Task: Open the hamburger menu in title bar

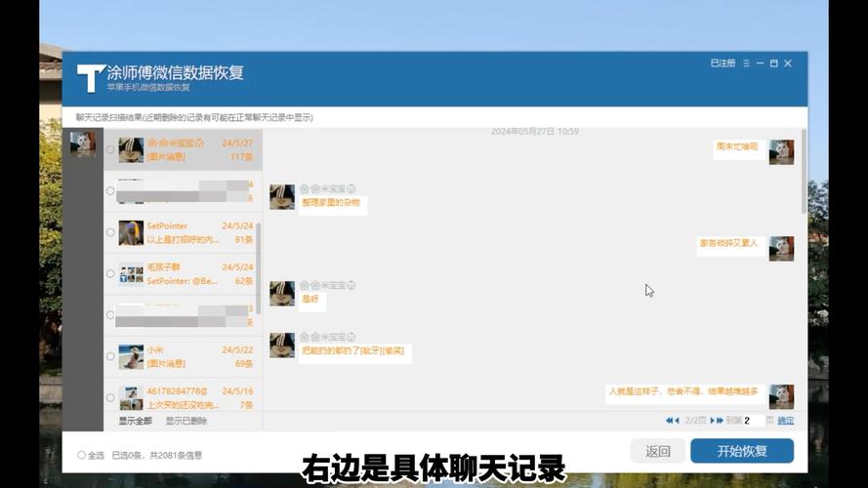Action: 746,63
